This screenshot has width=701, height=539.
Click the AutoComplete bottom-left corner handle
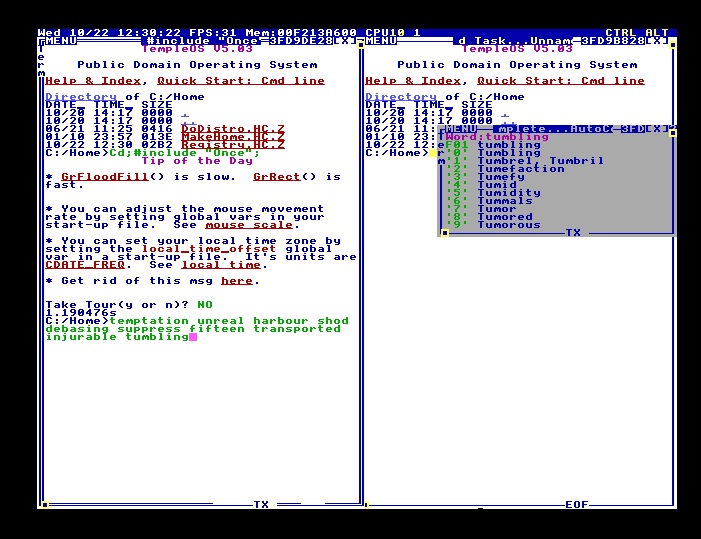(445, 233)
